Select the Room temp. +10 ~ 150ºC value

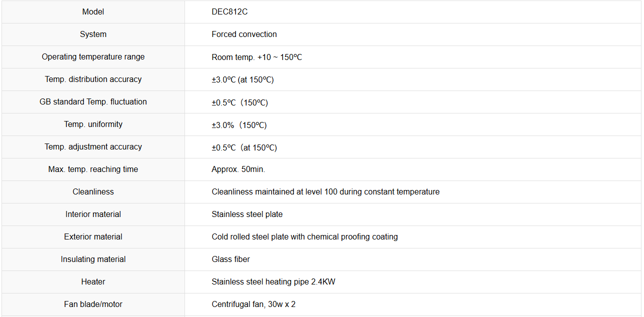tap(256, 57)
